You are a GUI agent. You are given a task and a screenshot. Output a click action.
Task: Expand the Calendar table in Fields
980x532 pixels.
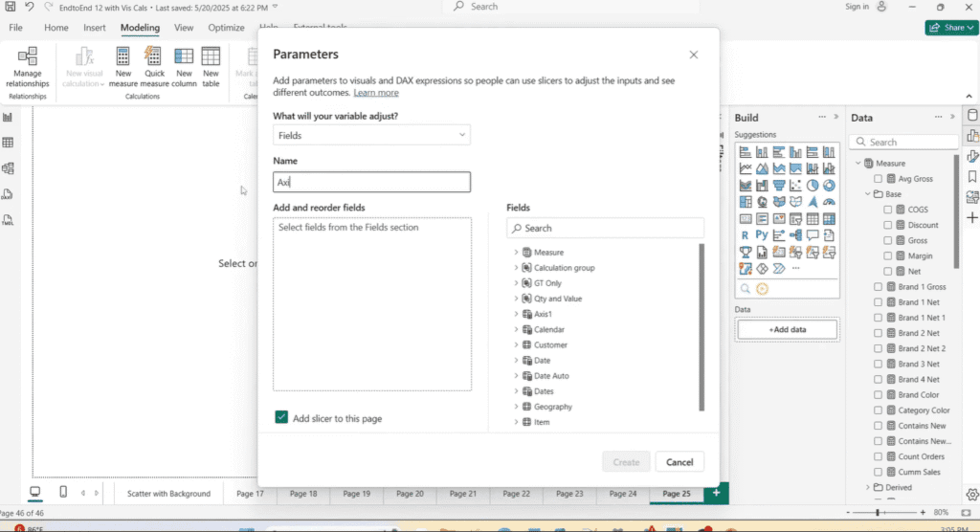[x=516, y=329]
